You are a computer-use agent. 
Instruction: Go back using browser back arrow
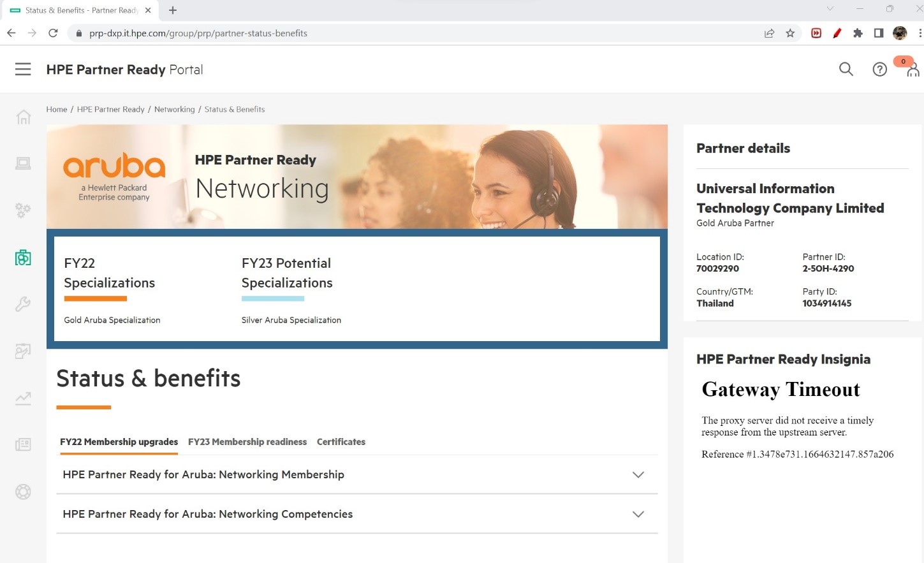pyautogui.click(x=11, y=33)
